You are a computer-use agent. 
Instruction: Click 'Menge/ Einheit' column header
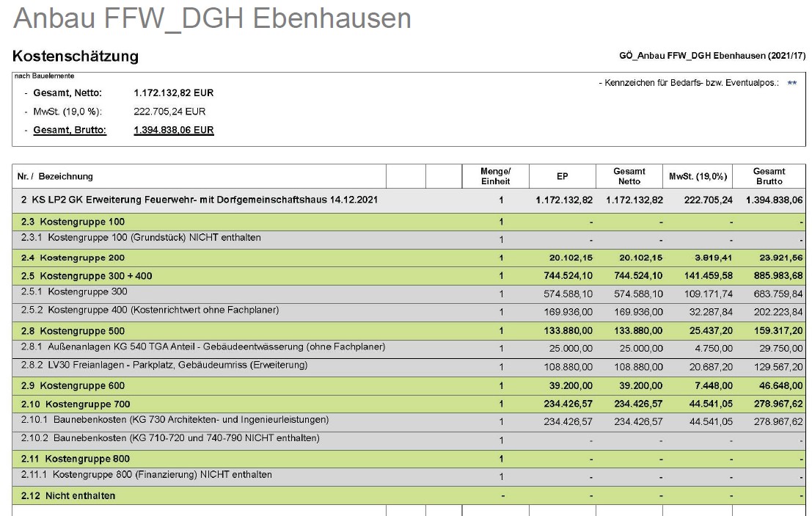point(496,176)
